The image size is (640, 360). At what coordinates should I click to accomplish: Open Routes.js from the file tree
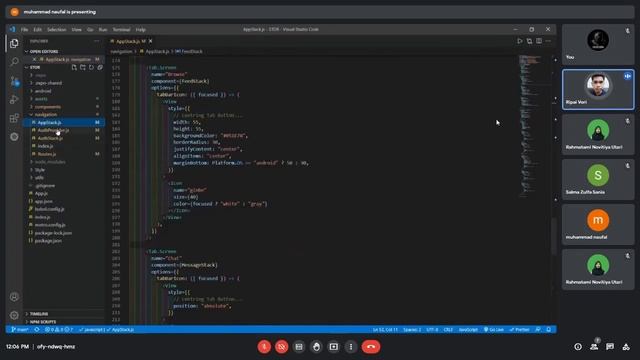click(64, 154)
